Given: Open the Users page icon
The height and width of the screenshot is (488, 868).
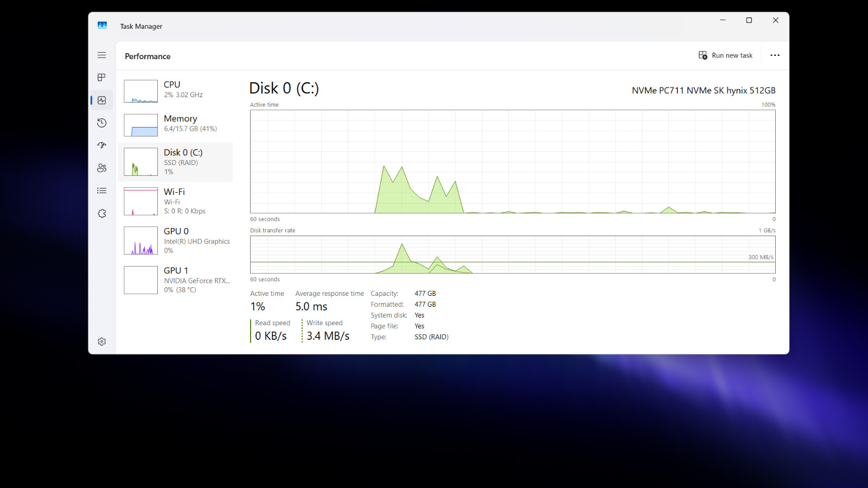Looking at the screenshot, I should (x=101, y=168).
